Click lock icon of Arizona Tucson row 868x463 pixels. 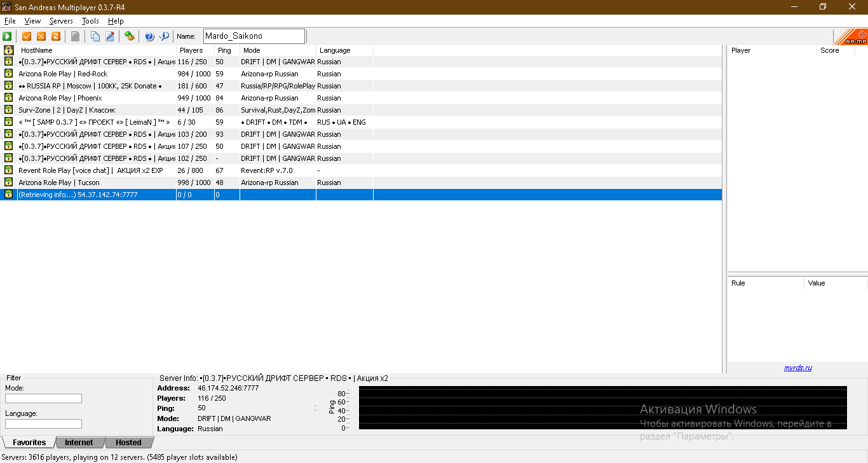click(x=9, y=183)
